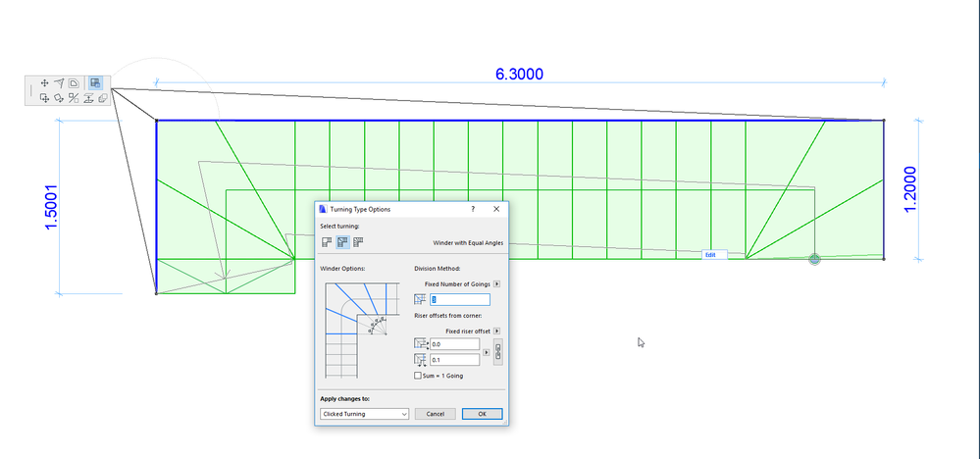Select the Drag pet palette icon
This screenshot has width=980, height=459.
click(x=45, y=97)
